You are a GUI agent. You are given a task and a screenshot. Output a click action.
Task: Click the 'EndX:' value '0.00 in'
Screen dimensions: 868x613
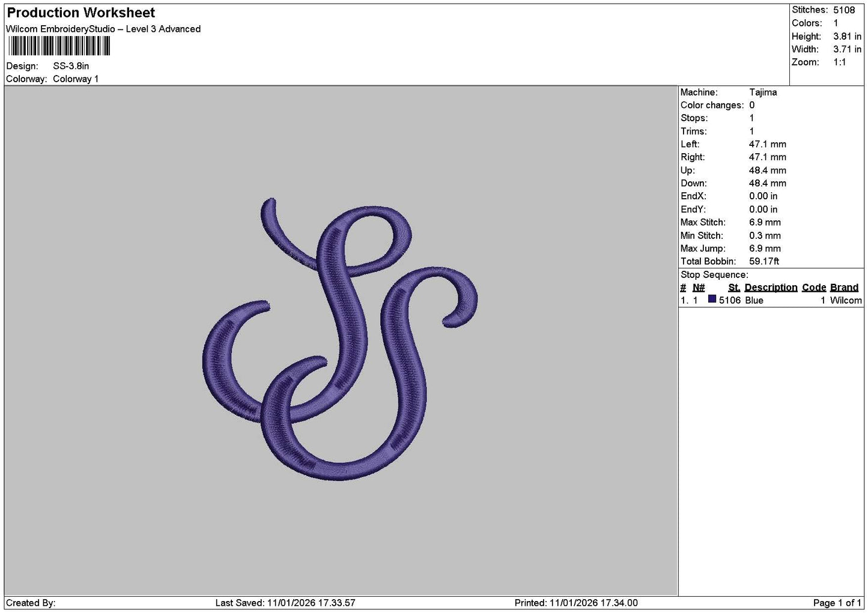coord(763,196)
